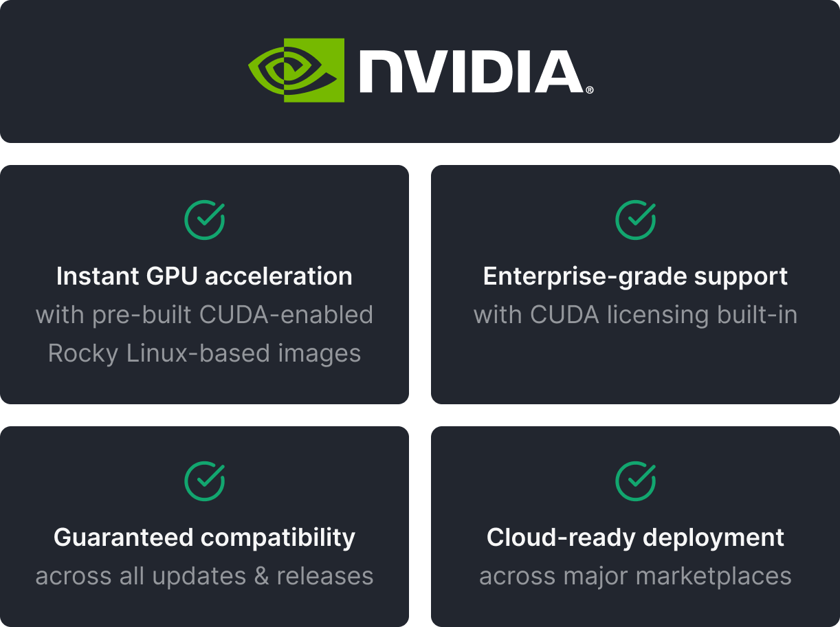Click the Instant GPU acceleration heading
Image resolution: width=840 pixels, height=627 pixels.
click(x=204, y=276)
